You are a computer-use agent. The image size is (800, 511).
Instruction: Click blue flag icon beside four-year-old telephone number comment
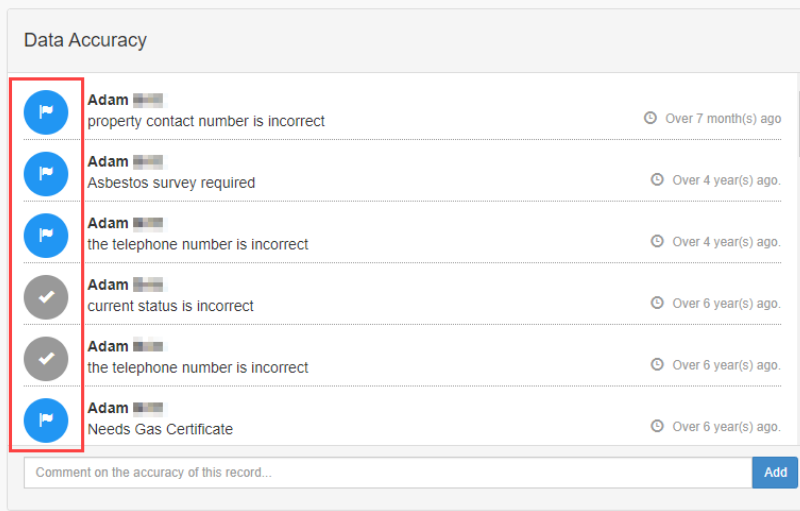click(46, 235)
